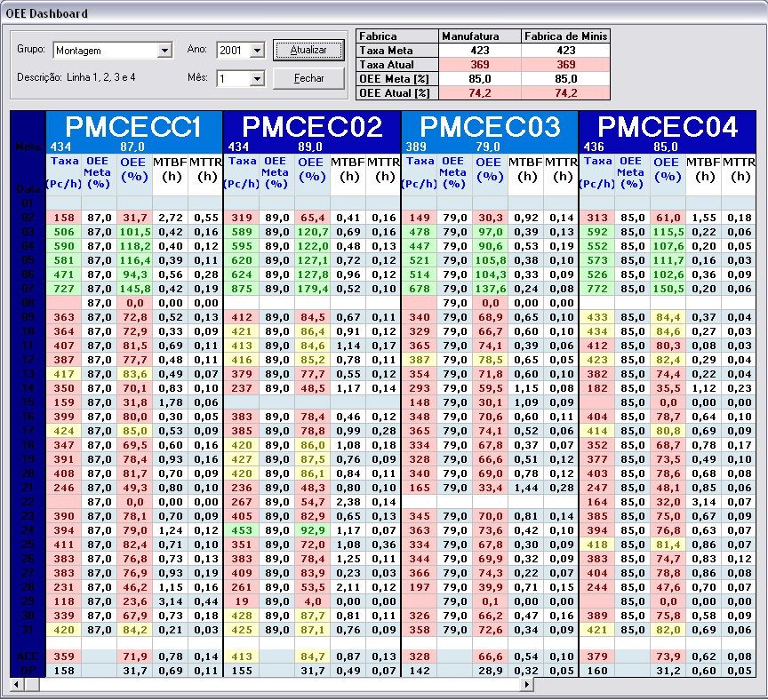Viewport: 768px width, 700px height.
Task: Click the horizontal scrollbar right arrow
Action: pyautogui.click(x=527, y=684)
